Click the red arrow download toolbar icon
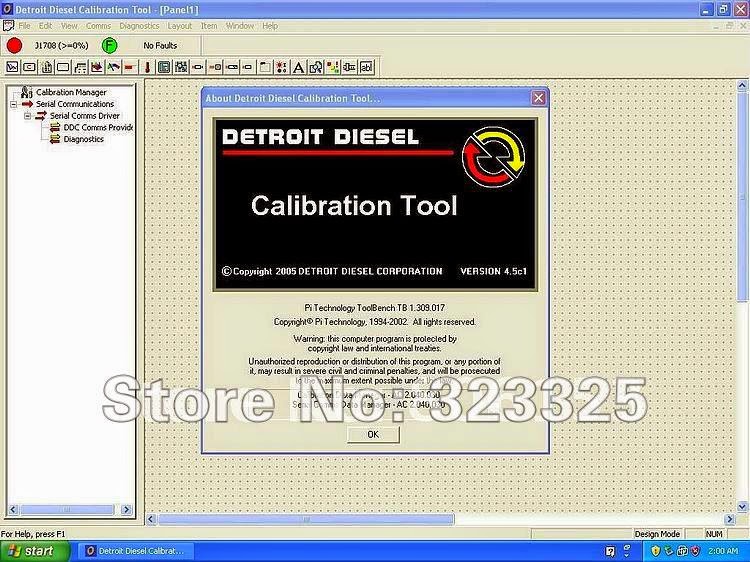Viewport: 750px width, 562px height. [97, 67]
